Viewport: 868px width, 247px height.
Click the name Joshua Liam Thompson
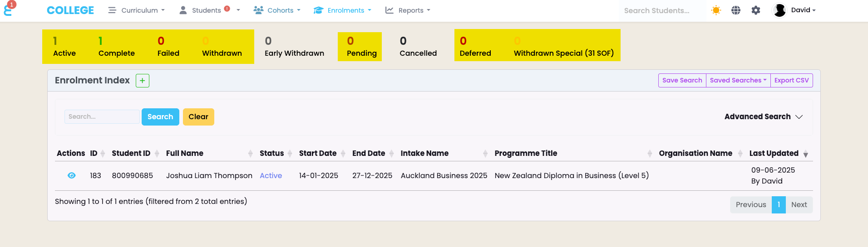(x=209, y=175)
